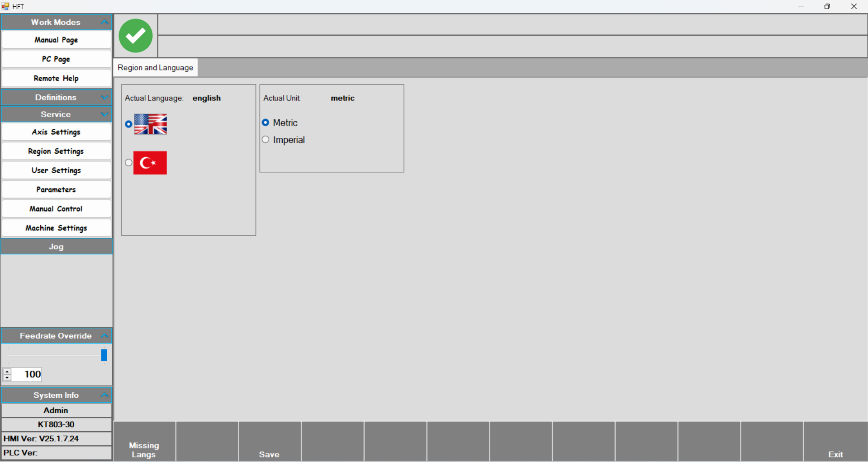Toggle the Service section chevron
The width and height of the screenshot is (868, 462).
pos(104,114)
